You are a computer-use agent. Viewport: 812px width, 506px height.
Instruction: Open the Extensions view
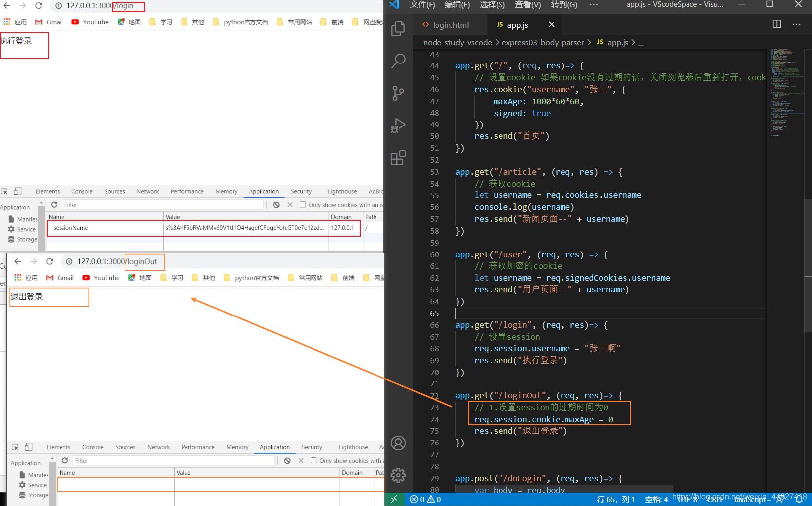(x=398, y=158)
